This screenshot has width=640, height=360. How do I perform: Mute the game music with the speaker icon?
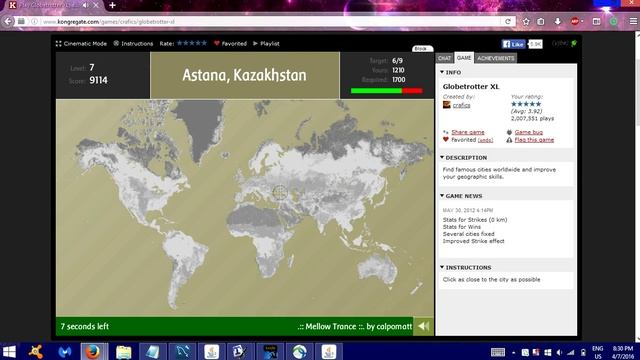click(x=423, y=326)
